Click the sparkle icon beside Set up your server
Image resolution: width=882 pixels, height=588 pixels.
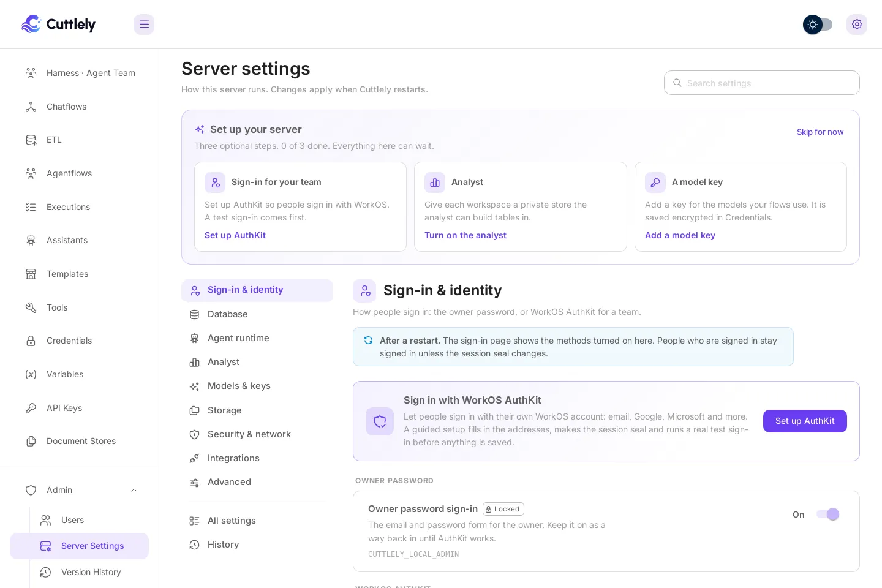200,129
